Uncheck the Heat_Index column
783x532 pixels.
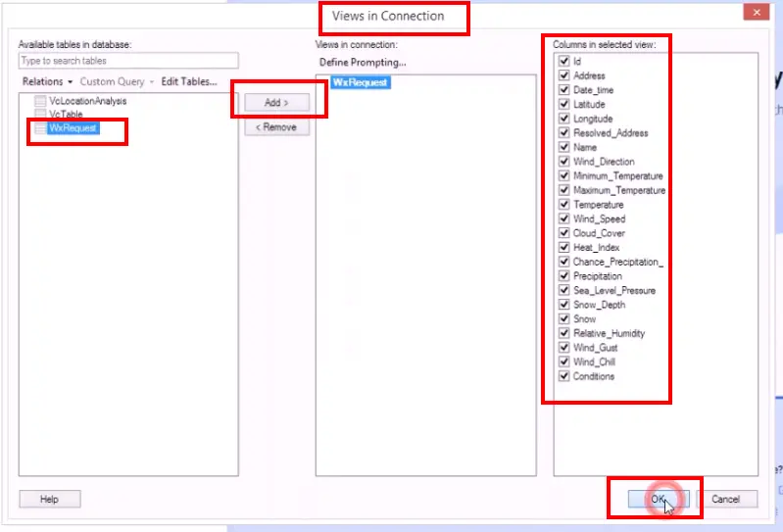[563, 248]
